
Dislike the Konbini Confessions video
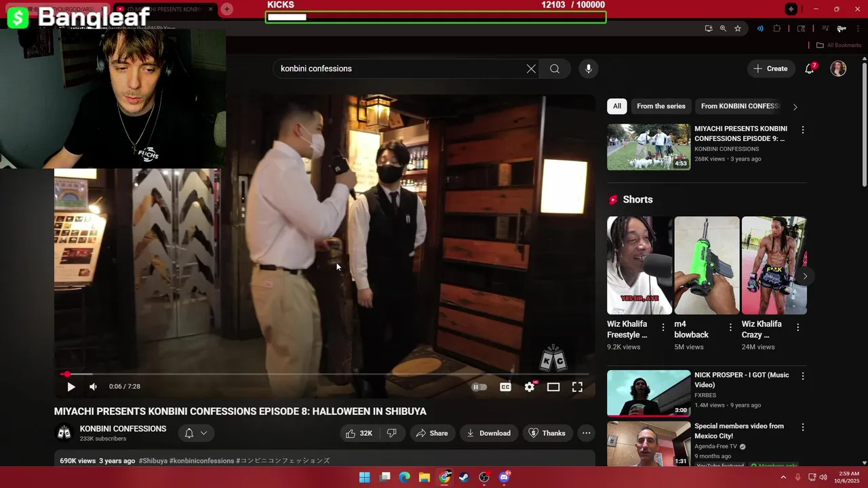[391, 433]
